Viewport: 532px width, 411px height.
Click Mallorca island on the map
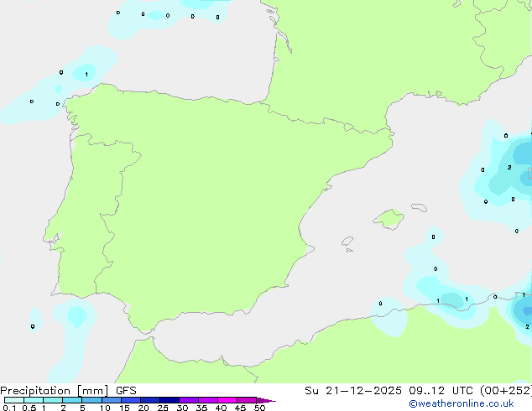[389, 219]
